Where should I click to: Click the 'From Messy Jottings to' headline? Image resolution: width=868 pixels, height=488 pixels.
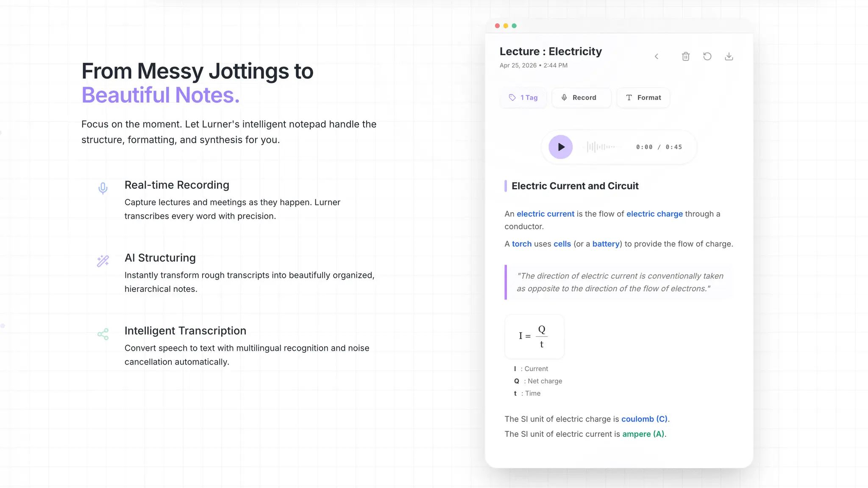point(198,71)
